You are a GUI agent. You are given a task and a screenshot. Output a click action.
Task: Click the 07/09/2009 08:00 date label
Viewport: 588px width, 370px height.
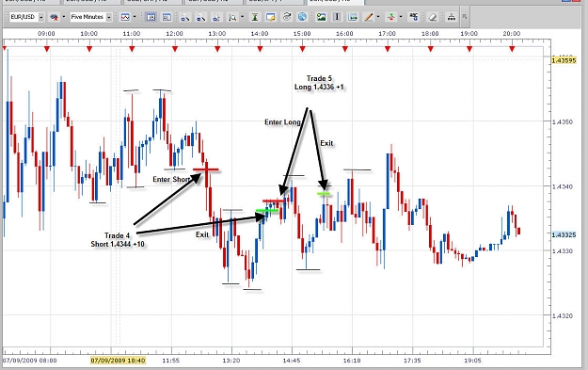pos(30,361)
